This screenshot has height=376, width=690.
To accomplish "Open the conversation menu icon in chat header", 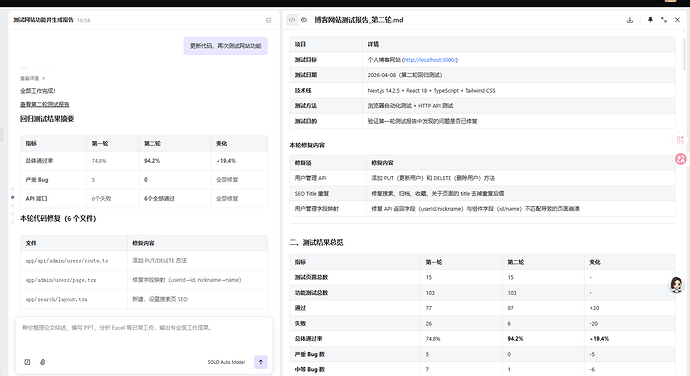I will pos(268,20).
